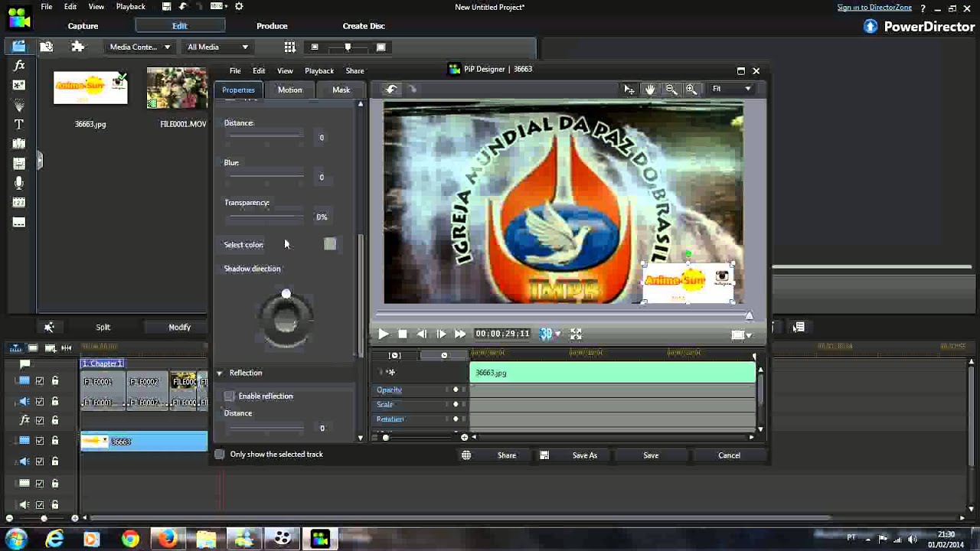
Task: Open the Subtitle Room at sidebar bottom
Action: (19, 223)
